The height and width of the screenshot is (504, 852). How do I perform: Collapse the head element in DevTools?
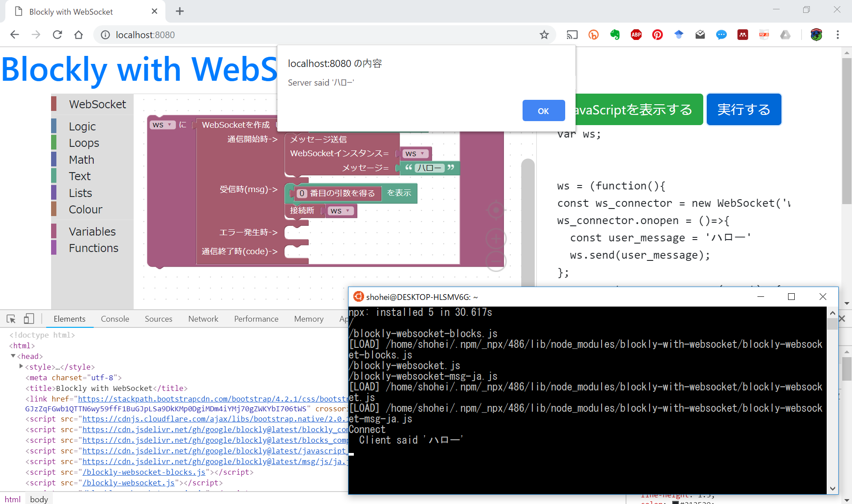(x=13, y=356)
